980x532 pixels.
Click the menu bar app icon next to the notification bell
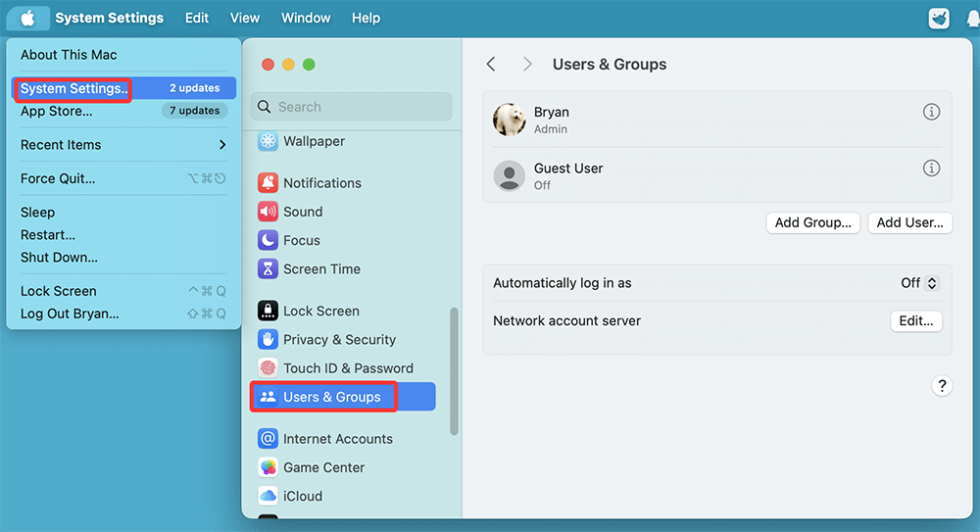click(x=939, y=19)
